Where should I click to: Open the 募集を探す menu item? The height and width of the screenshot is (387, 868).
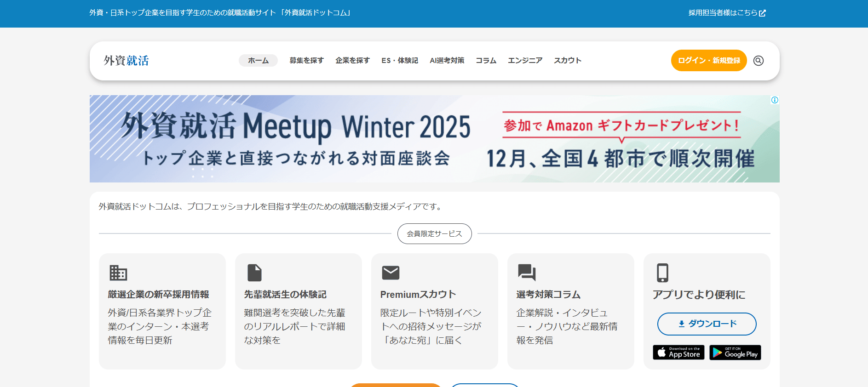[x=306, y=61]
